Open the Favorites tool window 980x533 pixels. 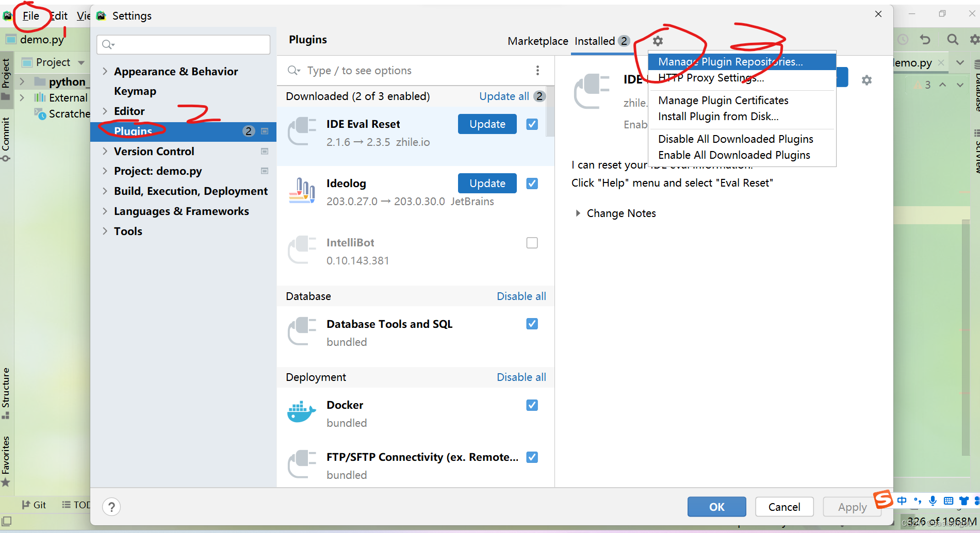coord(6,461)
